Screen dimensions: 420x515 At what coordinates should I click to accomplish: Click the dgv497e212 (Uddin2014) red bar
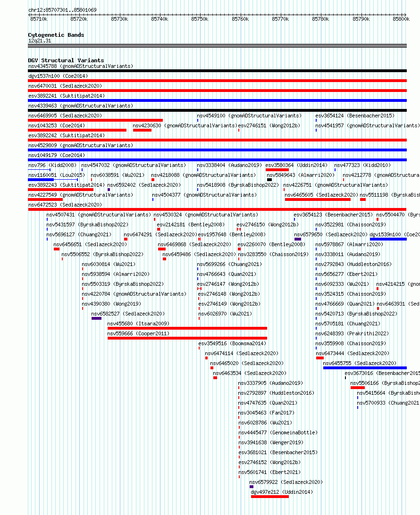[270, 497]
